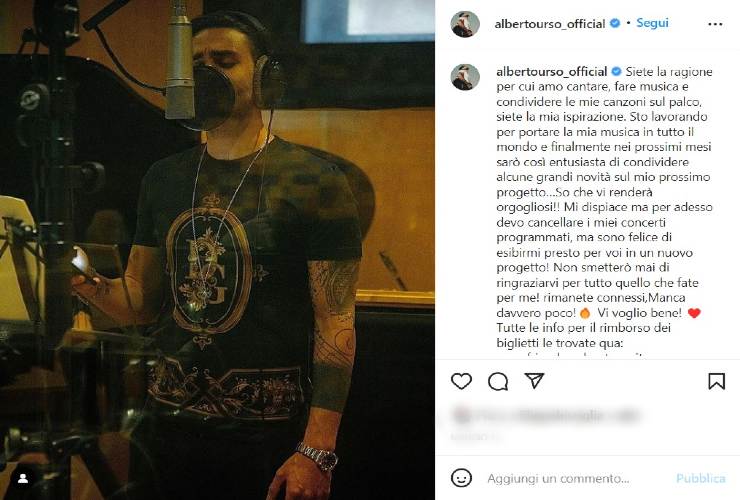This screenshot has width=740, height=500.
Task: Save the post with the bookmark icon
Action: tap(716, 381)
